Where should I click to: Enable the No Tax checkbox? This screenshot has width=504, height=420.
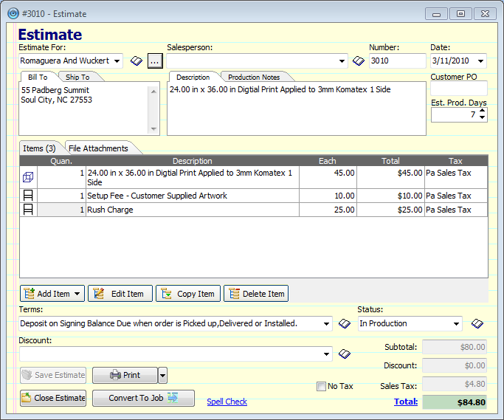pos(321,386)
